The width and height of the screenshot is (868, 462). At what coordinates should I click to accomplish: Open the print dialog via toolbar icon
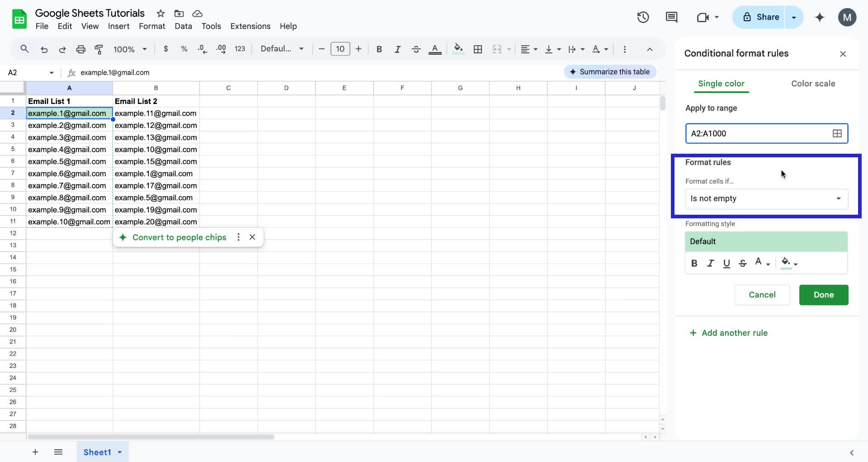click(81, 49)
